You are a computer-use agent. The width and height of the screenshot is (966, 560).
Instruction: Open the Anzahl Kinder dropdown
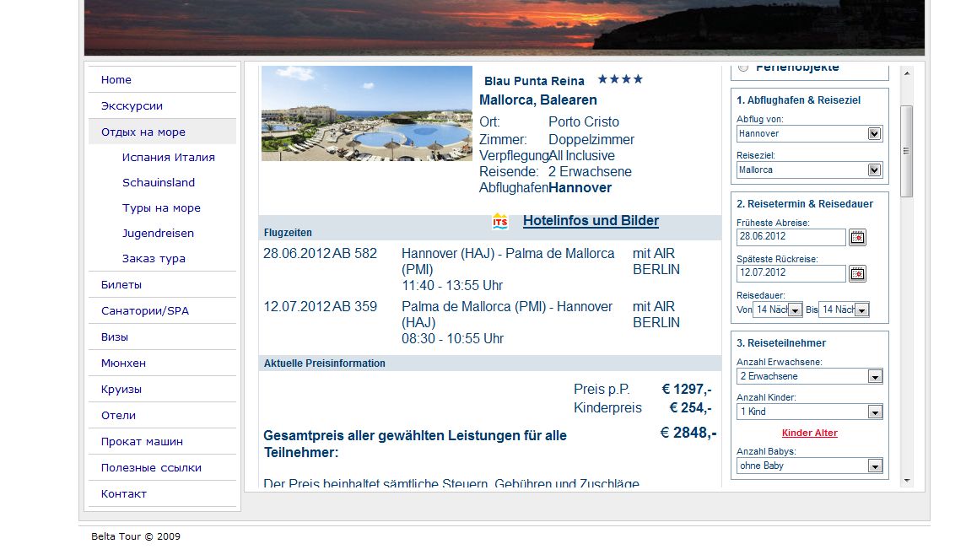click(x=810, y=412)
